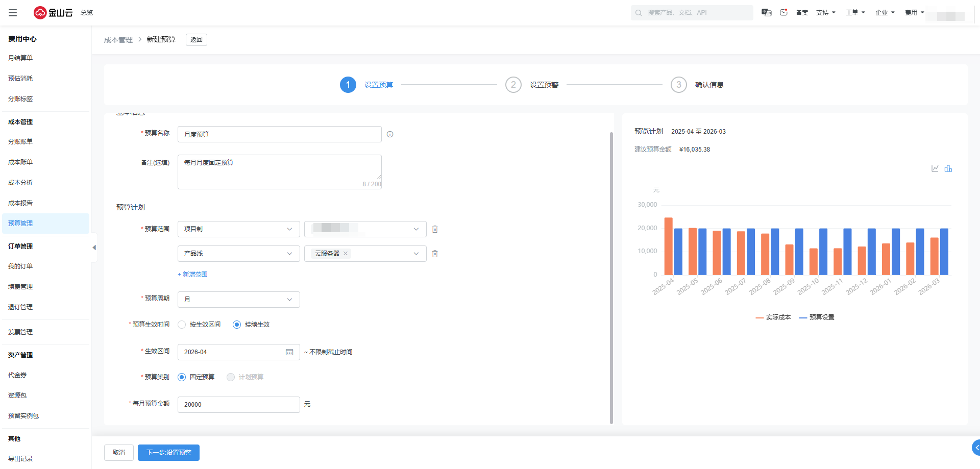
Task: Open the project value dropdown next to 项目制
Action: pos(365,229)
